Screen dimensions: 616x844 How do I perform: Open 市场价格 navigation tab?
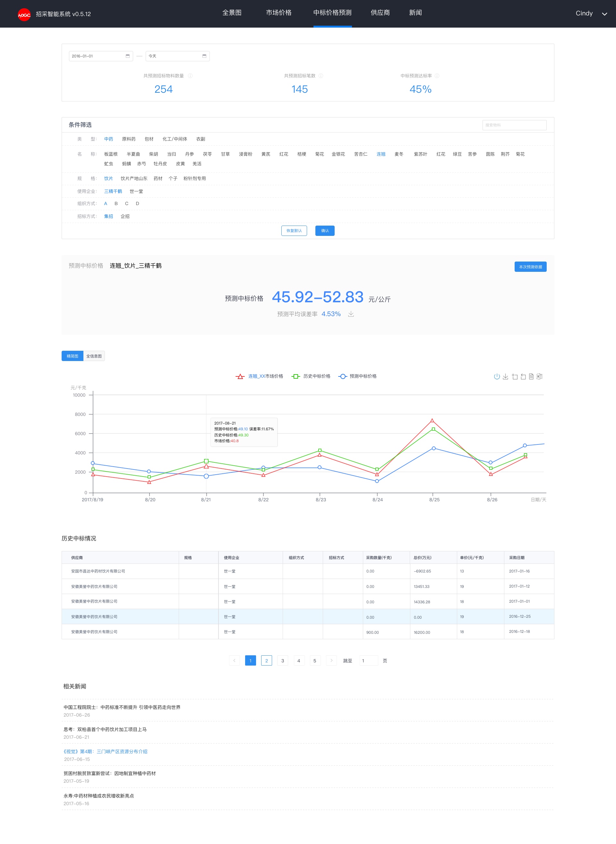pyautogui.click(x=278, y=13)
